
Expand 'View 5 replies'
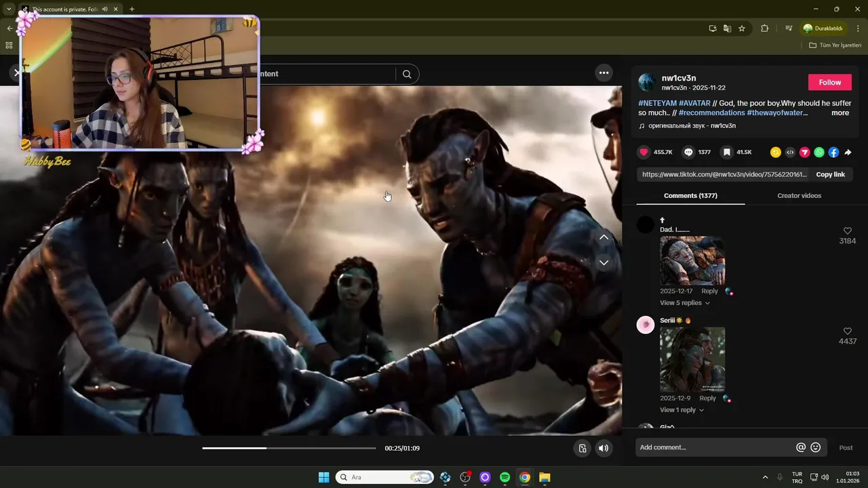pyautogui.click(x=685, y=303)
